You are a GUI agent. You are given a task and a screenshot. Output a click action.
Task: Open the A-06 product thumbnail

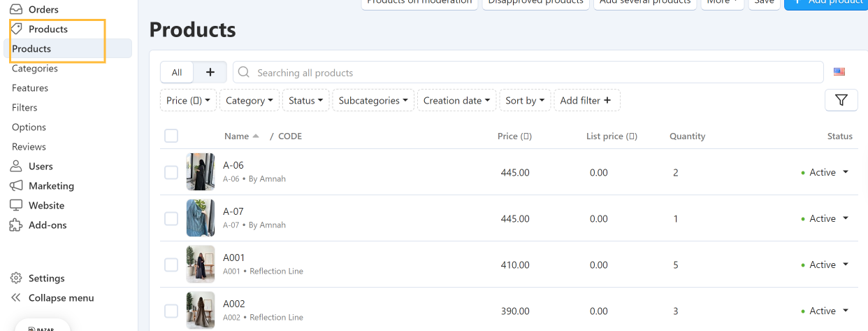pos(201,172)
